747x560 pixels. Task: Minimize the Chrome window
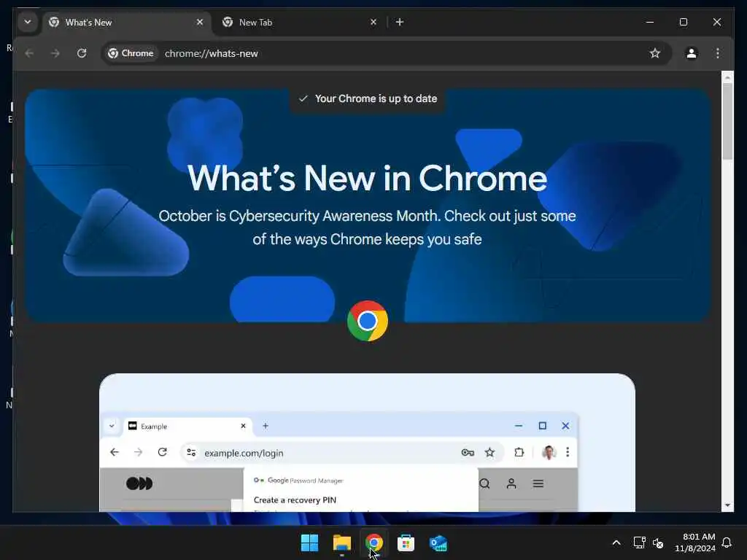coord(650,22)
